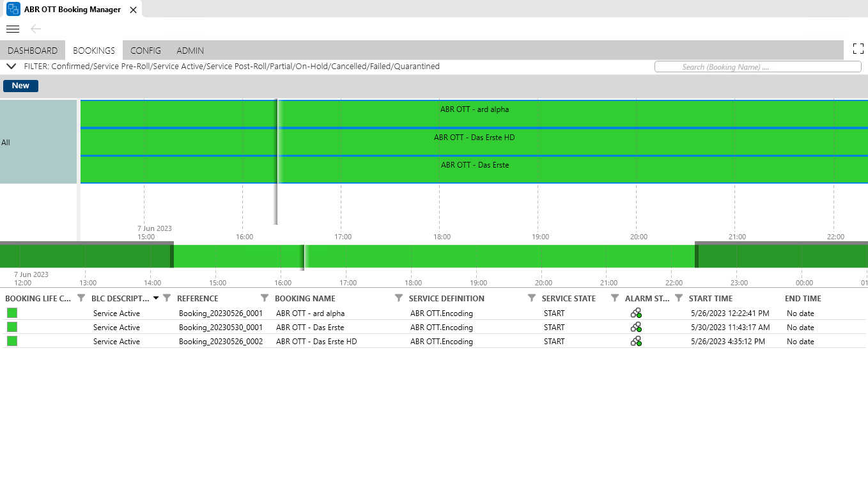Viewport: 868px width, 483px height.
Task: Click left handle of overview range selector
Action: [171, 256]
